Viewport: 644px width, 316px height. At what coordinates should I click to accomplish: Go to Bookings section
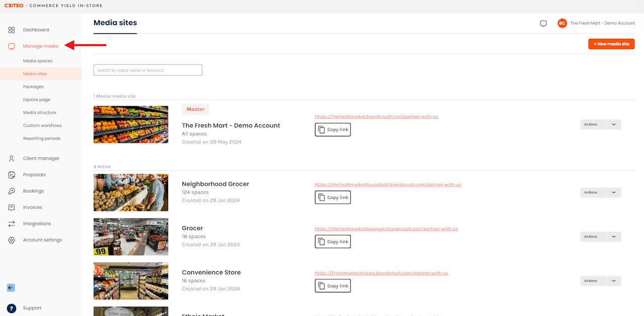(33, 191)
